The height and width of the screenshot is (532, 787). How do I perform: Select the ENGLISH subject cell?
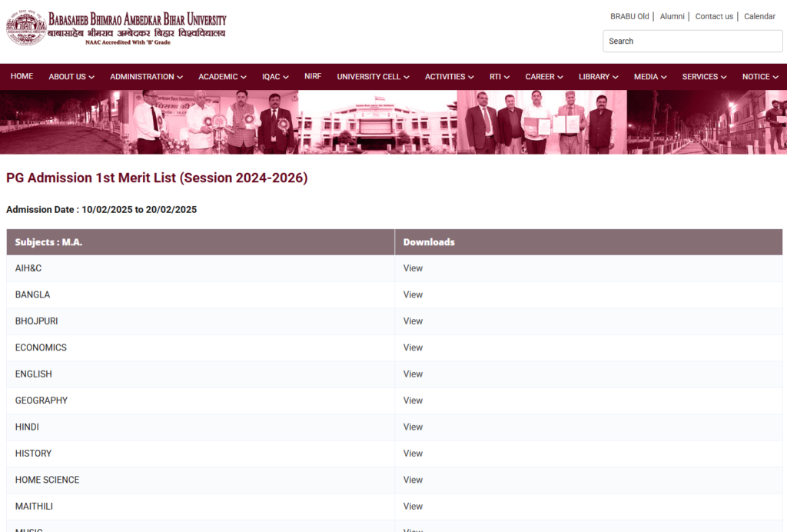click(201, 374)
